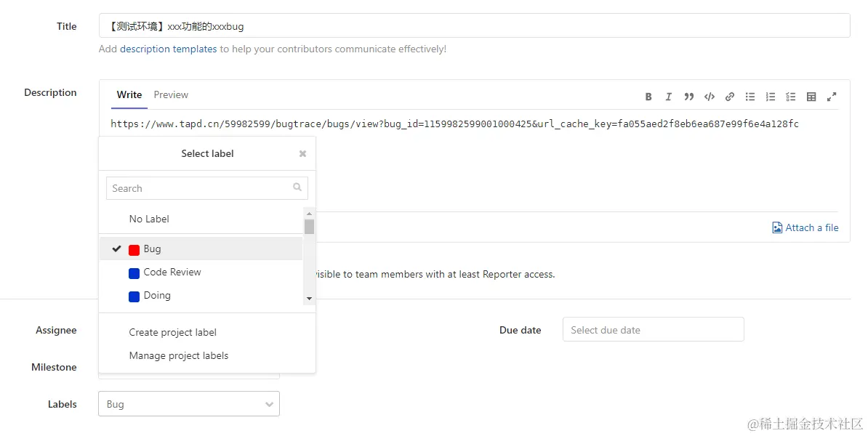Click the blue Code Review swatch
Screen dimensions: 868x436
pyautogui.click(x=134, y=273)
